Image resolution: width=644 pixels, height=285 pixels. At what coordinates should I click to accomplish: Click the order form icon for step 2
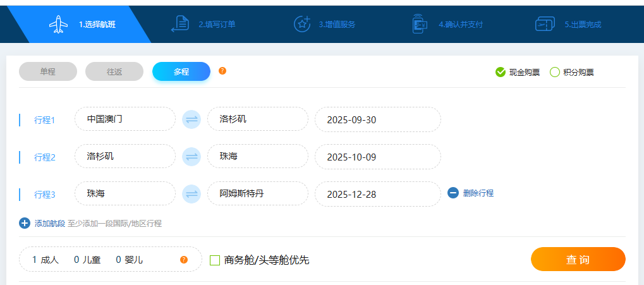[180, 24]
